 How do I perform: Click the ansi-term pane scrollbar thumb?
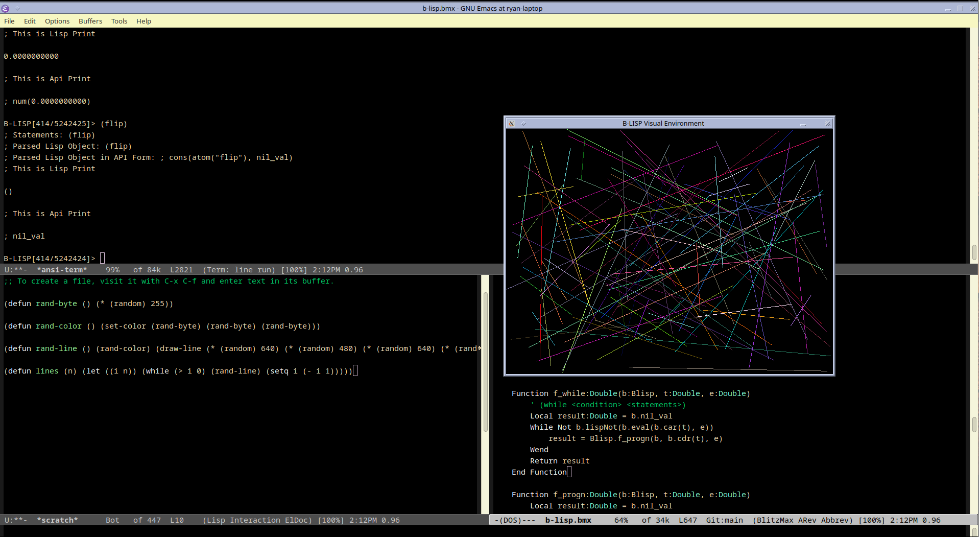(x=974, y=253)
